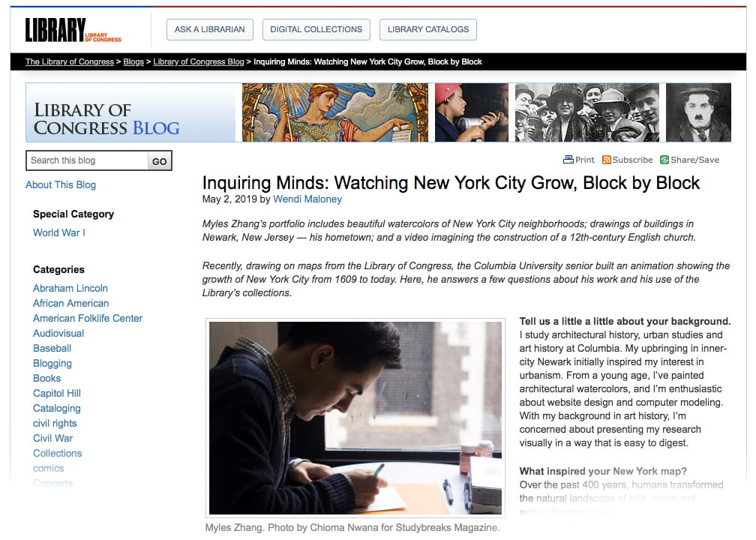Open Digital Collections
This screenshot has height=540, width=756.
pos(316,29)
